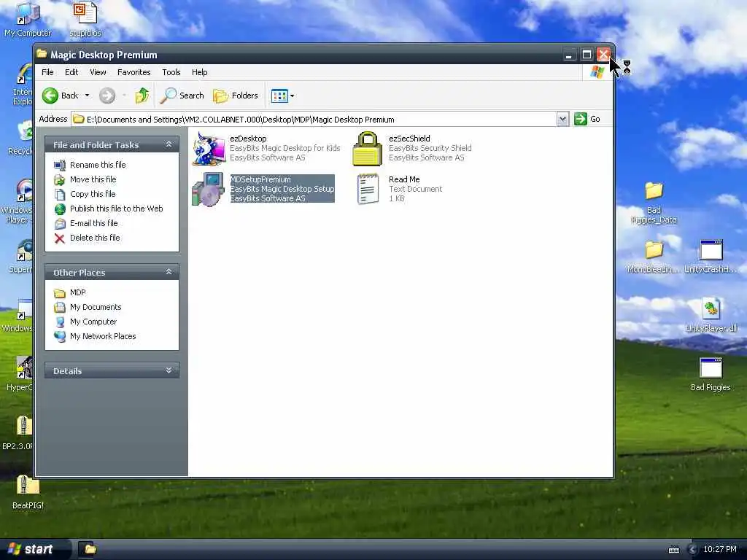Screen dimensions: 747x560
Task: Open the Back history dropdown arrow
Action: (88, 96)
